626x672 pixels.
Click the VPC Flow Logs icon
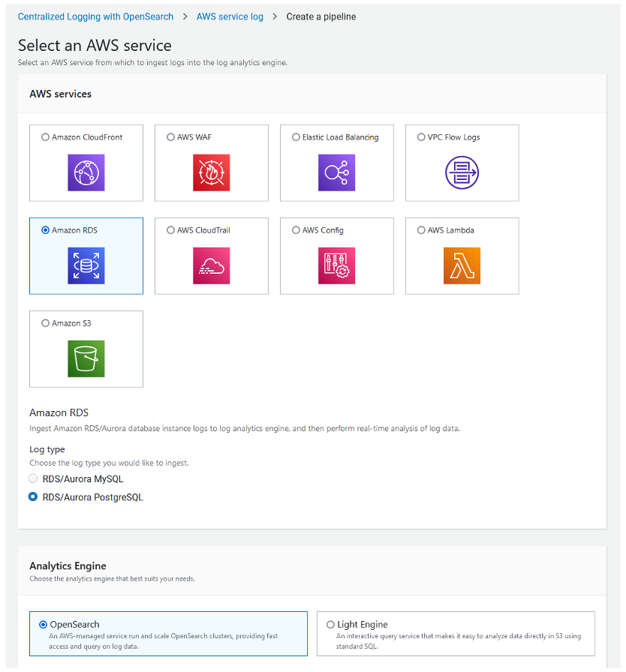point(462,172)
